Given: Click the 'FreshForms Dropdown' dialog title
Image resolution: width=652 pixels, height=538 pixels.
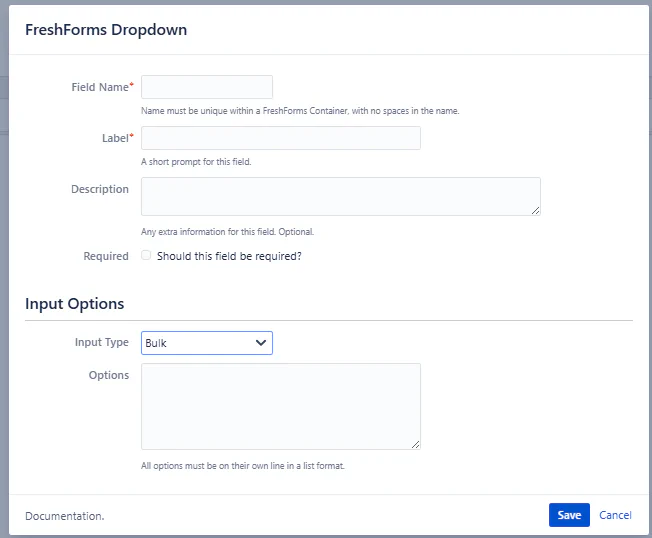Looking at the screenshot, I should tap(106, 30).
